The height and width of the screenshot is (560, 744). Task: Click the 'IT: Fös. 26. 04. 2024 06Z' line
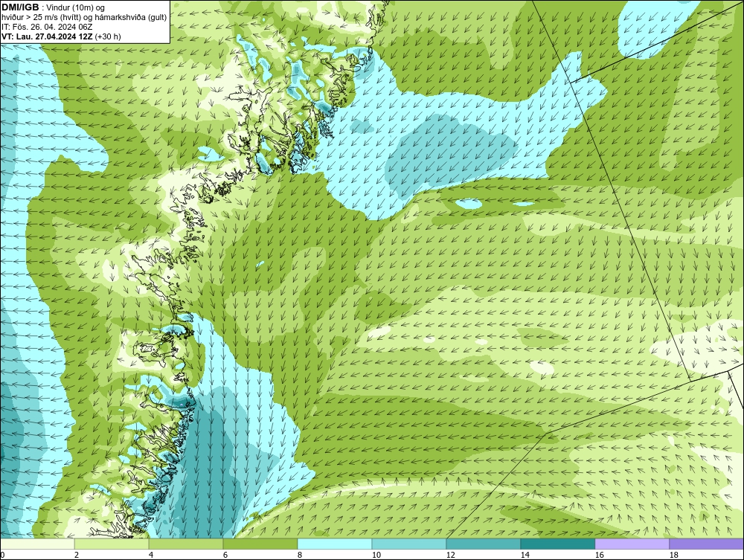[x=47, y=27]
